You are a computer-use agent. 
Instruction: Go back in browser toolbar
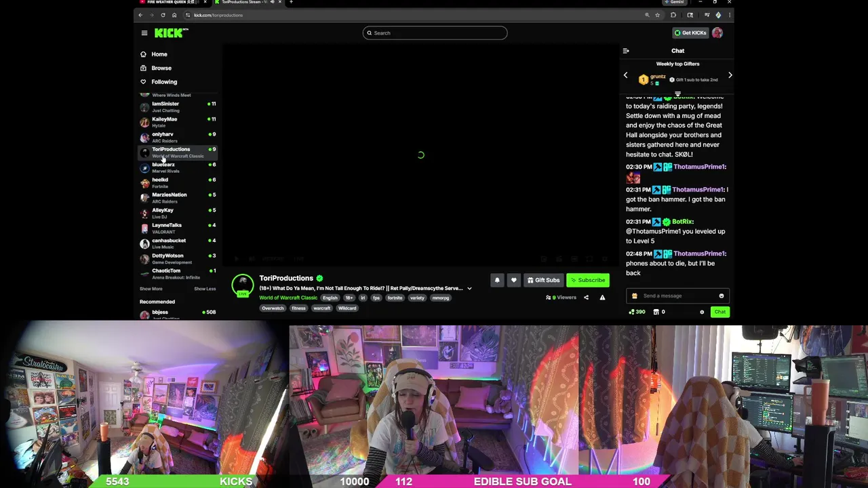[140, 15]
